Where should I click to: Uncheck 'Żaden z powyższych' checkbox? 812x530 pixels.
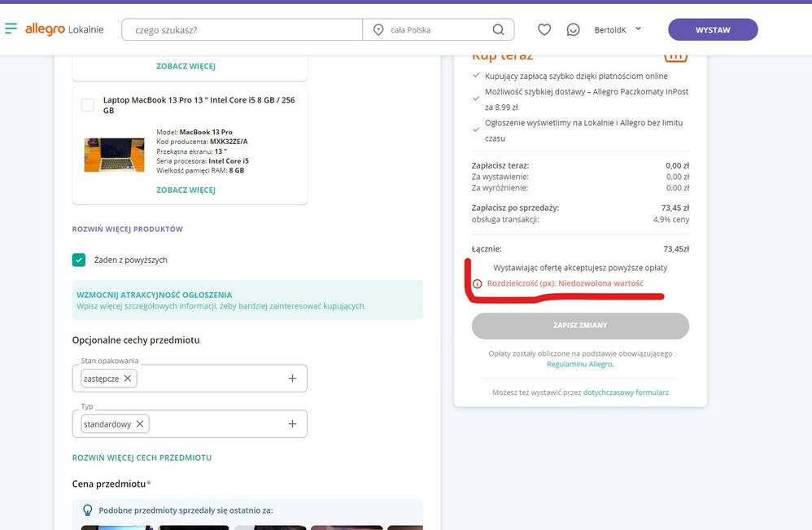[79, 260]
